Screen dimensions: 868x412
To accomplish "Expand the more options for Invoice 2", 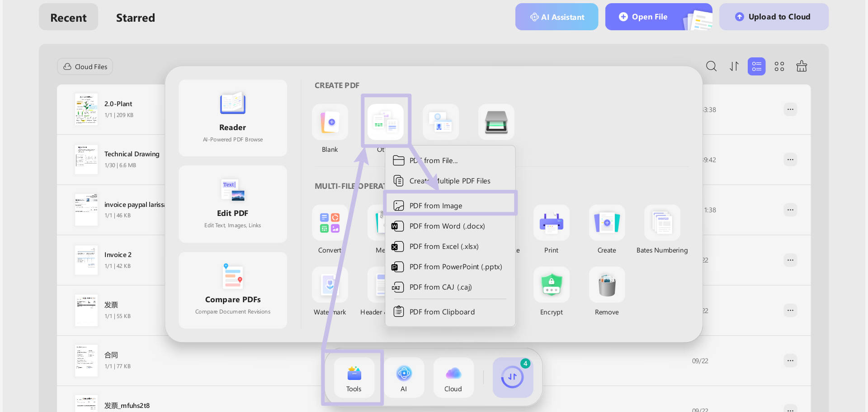I will [x=790, y=260].
